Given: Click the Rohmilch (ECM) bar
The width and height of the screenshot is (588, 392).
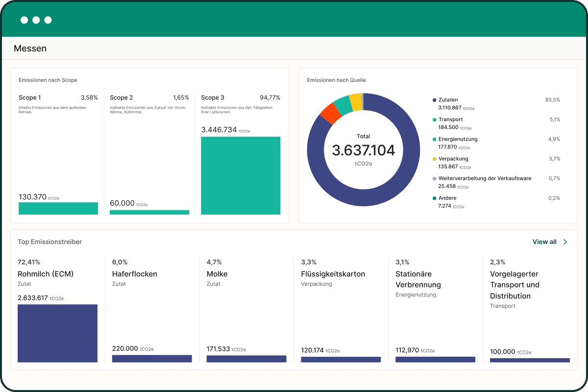Looking at the screenshot, I should (x=57, y=333).
